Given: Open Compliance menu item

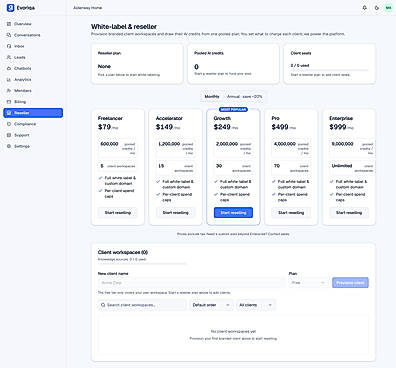Looking at the screenshot, I should pyautogui.click(x=33, y=124).
